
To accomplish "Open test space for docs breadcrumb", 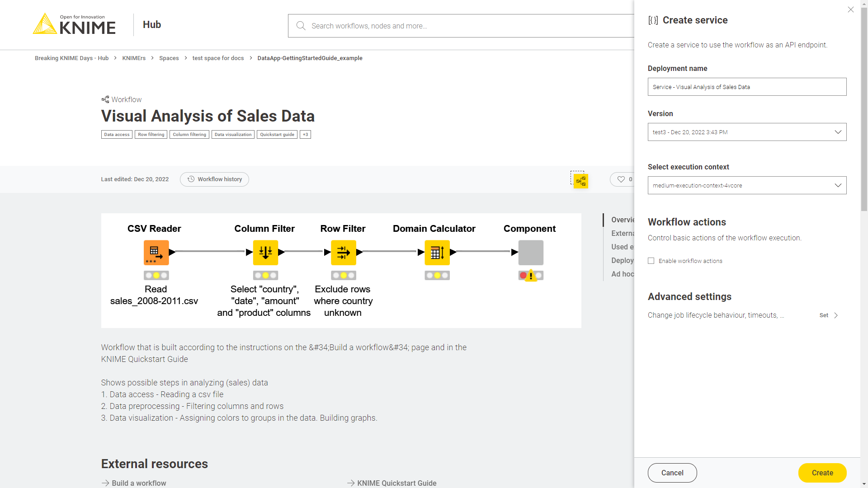I will [x=218, y=58].
